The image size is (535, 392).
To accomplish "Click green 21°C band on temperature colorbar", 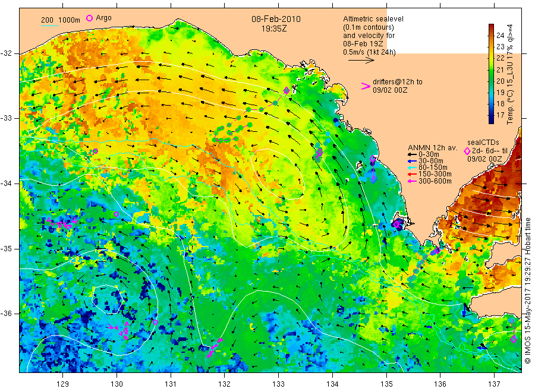I will click(x=492, y=70).
